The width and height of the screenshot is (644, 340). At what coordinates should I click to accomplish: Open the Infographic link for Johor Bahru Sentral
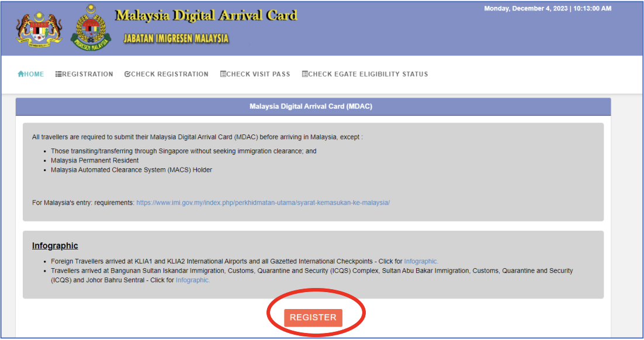193,280
